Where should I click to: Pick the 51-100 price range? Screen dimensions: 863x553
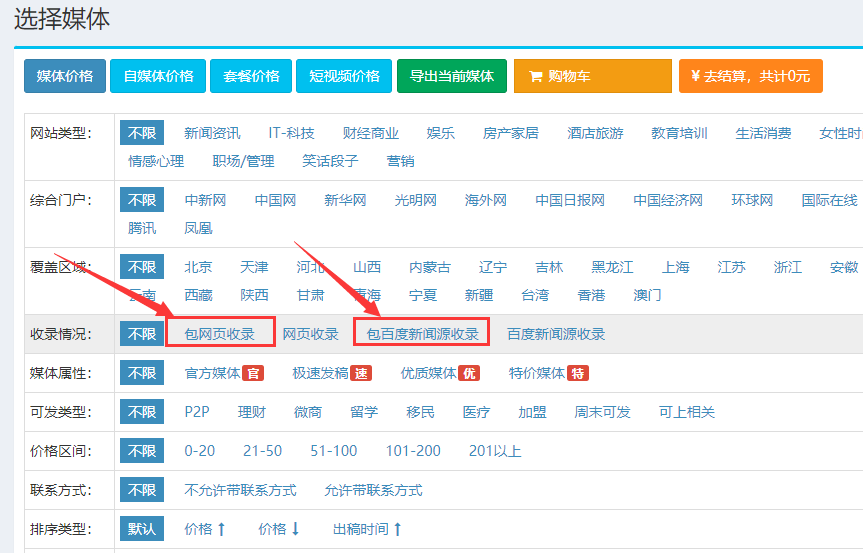[333, 451]
